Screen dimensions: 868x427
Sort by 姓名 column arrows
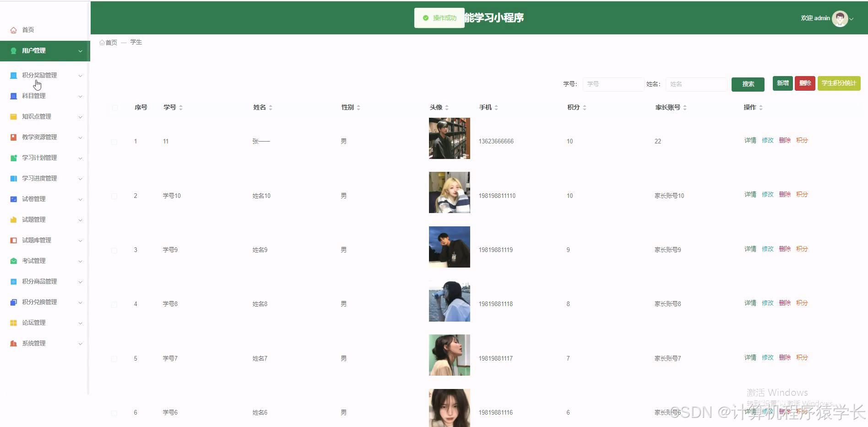coord(271,108)
